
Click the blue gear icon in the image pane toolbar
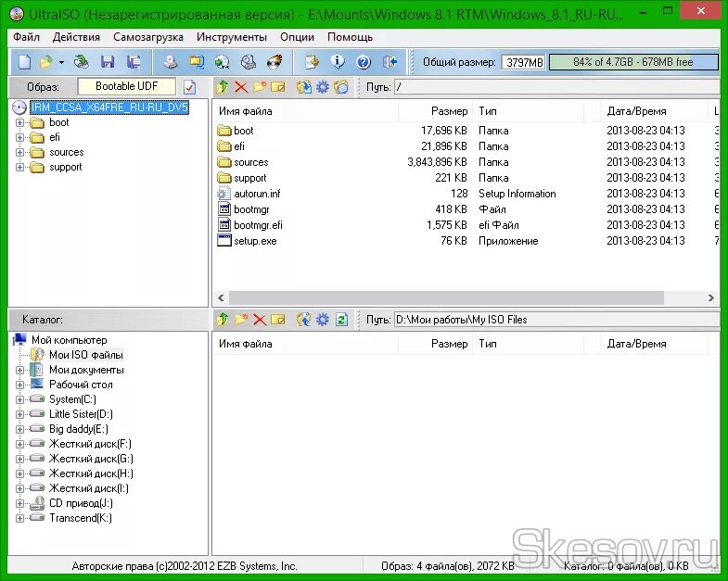(322, 86)
